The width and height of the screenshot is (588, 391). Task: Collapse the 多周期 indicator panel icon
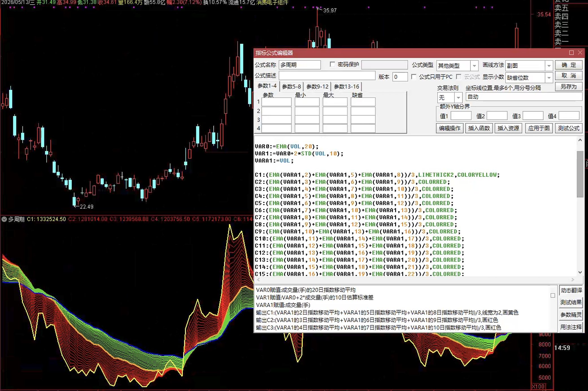tap(4, 219)
